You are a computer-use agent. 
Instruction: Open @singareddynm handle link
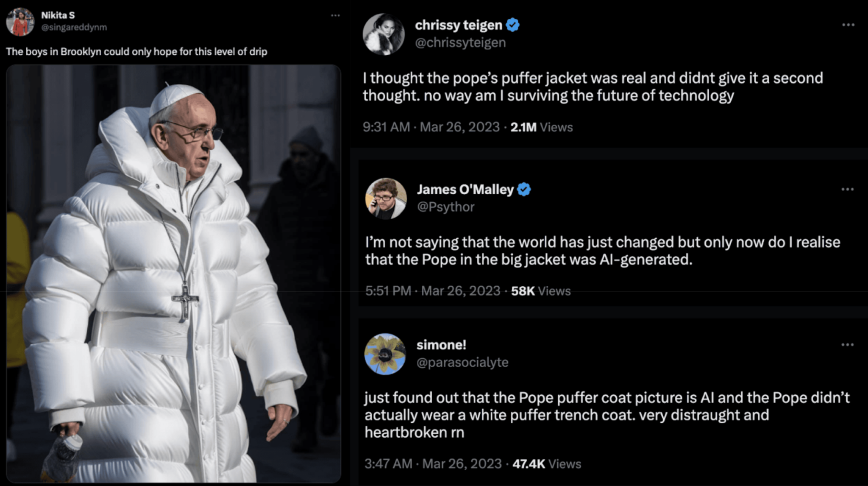click(x=74, y=27)
